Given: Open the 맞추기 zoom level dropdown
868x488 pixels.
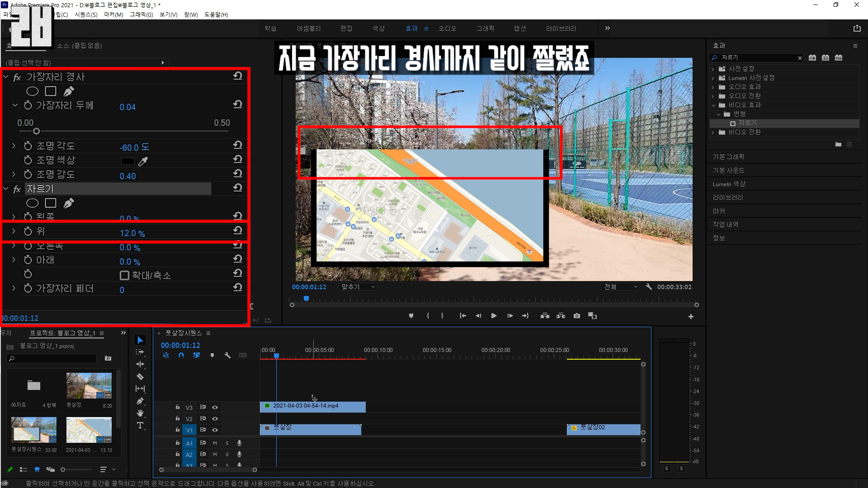Looking at the screenshot, I should pos(359,287).
